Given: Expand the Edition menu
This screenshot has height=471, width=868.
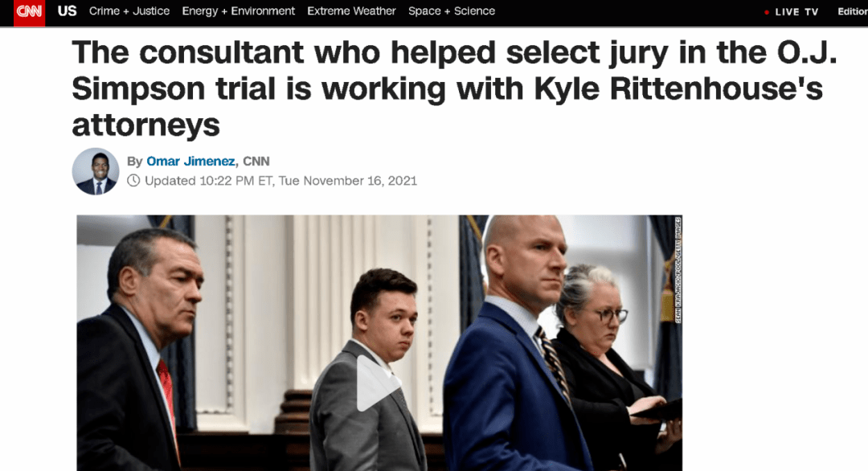Looking at the screenshot, I should (x=853, y=11).
